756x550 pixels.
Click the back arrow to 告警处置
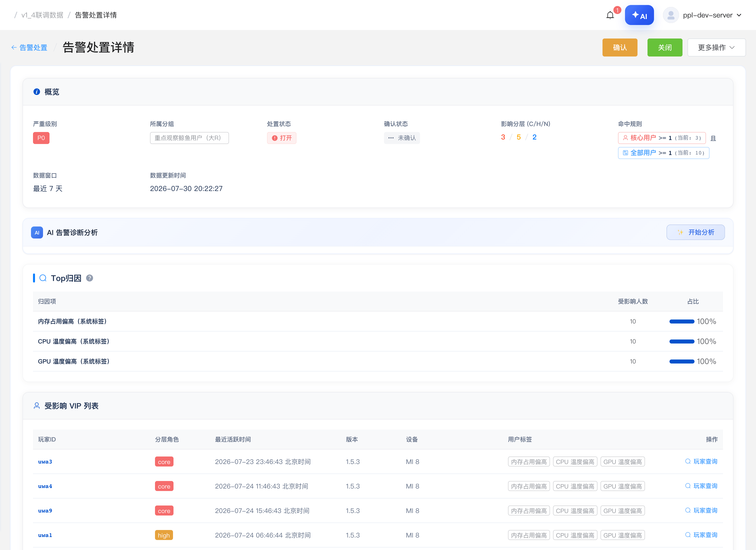pyautogui.click(x=14, y=48)
